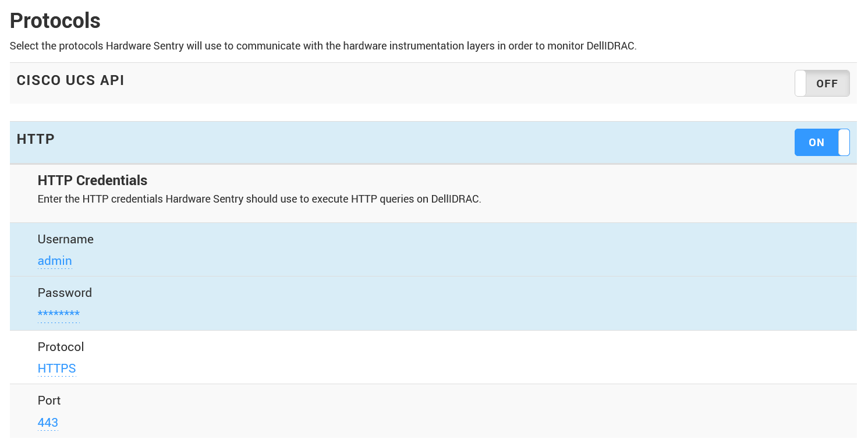
Task: Open the Port value 443 for editing
Action: [x=48, y=422]
